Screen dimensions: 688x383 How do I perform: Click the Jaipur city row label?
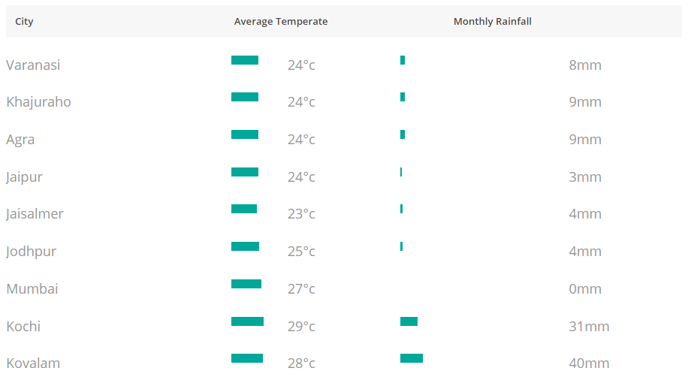click(x=24, y=177)
